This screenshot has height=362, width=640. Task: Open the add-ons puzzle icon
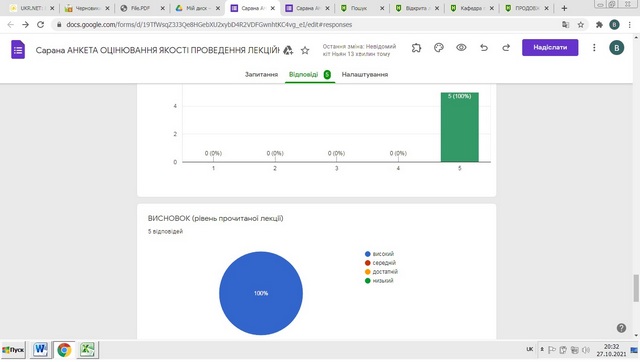(416, 48)
